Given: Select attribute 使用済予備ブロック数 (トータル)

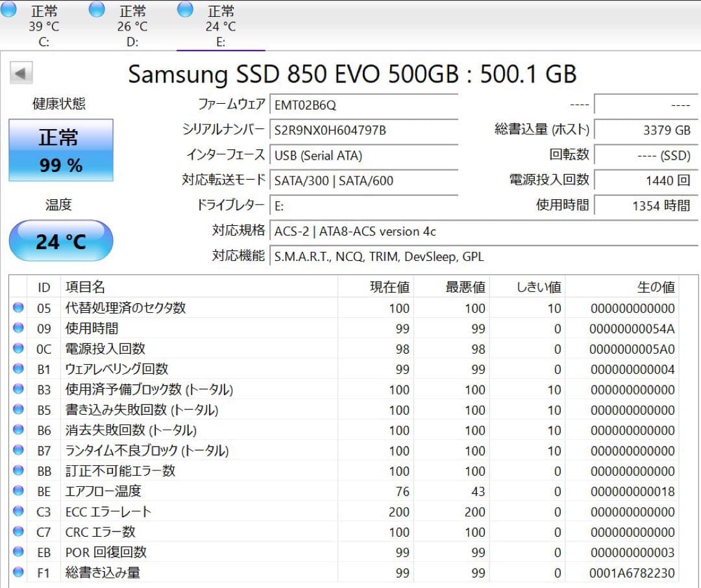Looking at the screenshot, I should (x=149, y=389).
